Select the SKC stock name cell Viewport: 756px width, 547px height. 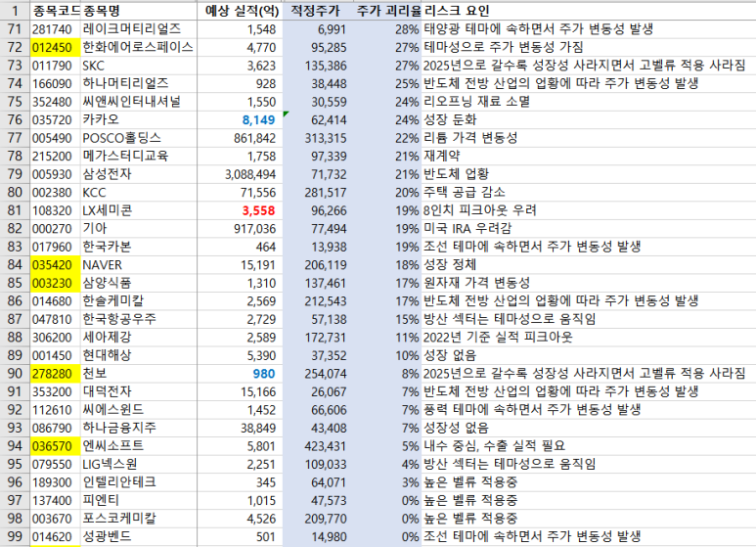(139, 66)
